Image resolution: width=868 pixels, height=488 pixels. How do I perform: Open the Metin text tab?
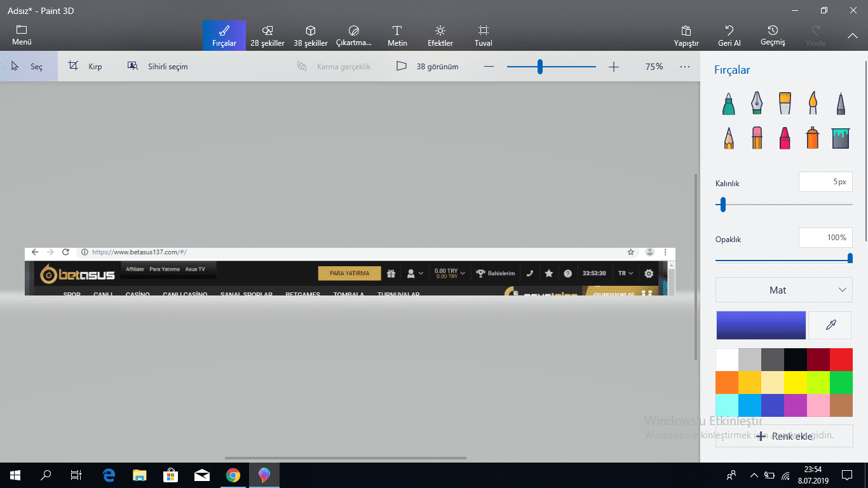[397, 36]
